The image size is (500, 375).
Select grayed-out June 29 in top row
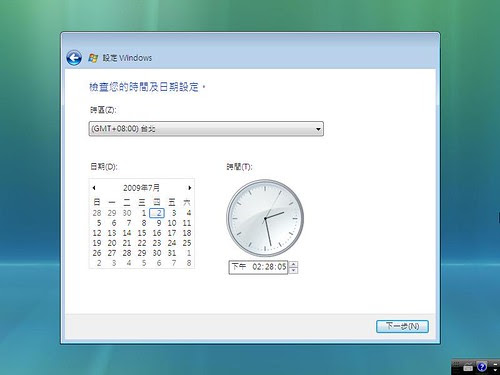click(x=112, y=213)
